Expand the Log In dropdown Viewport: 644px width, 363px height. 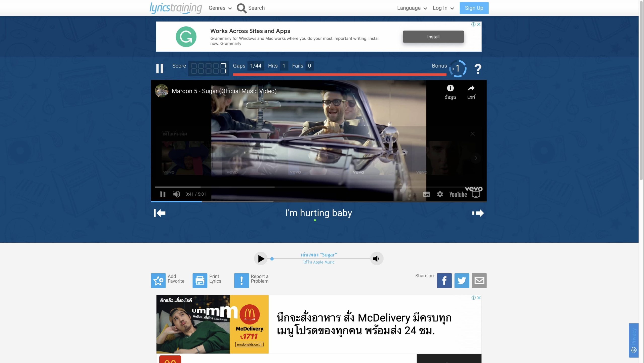click(x=443, y=8)
